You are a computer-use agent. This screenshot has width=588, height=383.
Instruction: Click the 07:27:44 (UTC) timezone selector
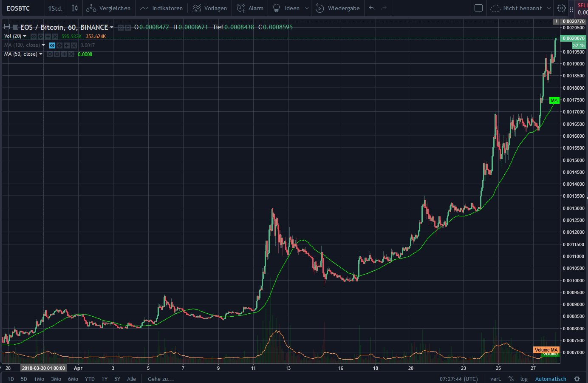pyautogui.click(x=459, y=379)
